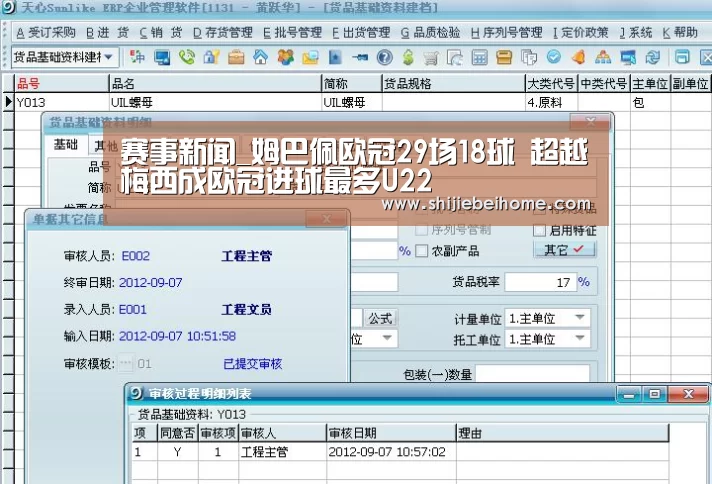Open the unit dropdown left of 托工单位
The image size is (712, 484).
387,339
